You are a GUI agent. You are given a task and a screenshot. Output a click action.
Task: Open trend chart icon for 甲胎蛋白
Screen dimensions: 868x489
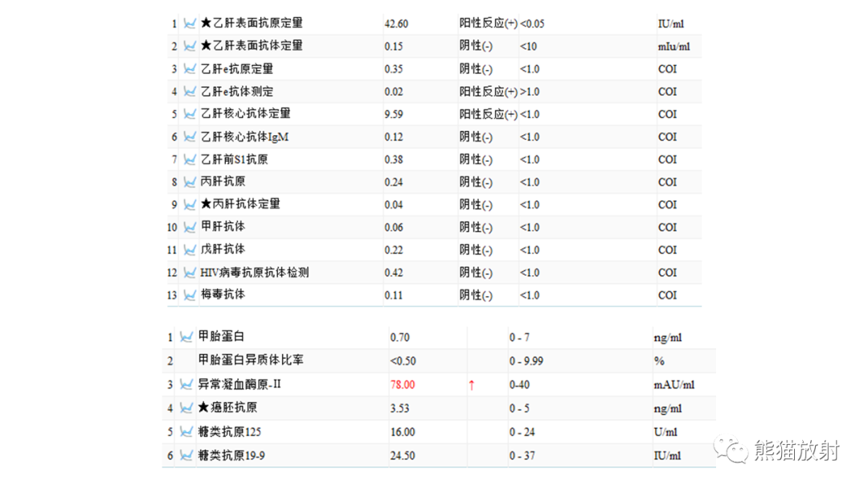tap(186, 337)
